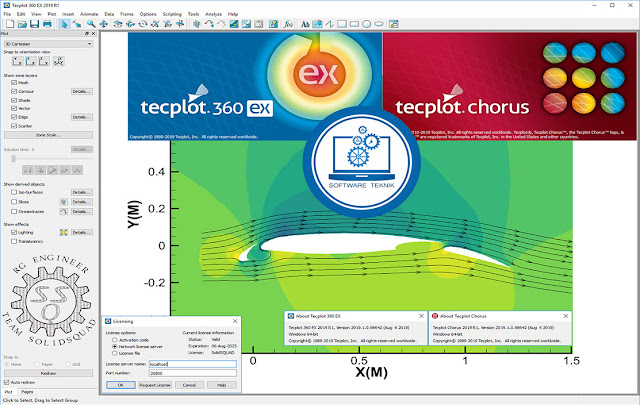The image size is (640, 405).
Task: Select the Circle drawing tool
Action: click(367, 24)
